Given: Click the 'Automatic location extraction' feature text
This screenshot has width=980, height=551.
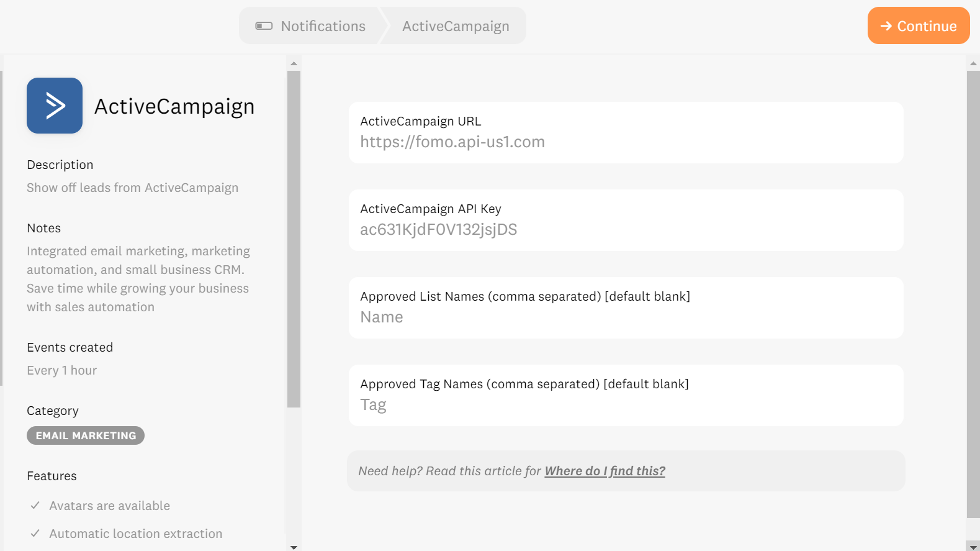Looking at the screenshot, I should [136, 534].
